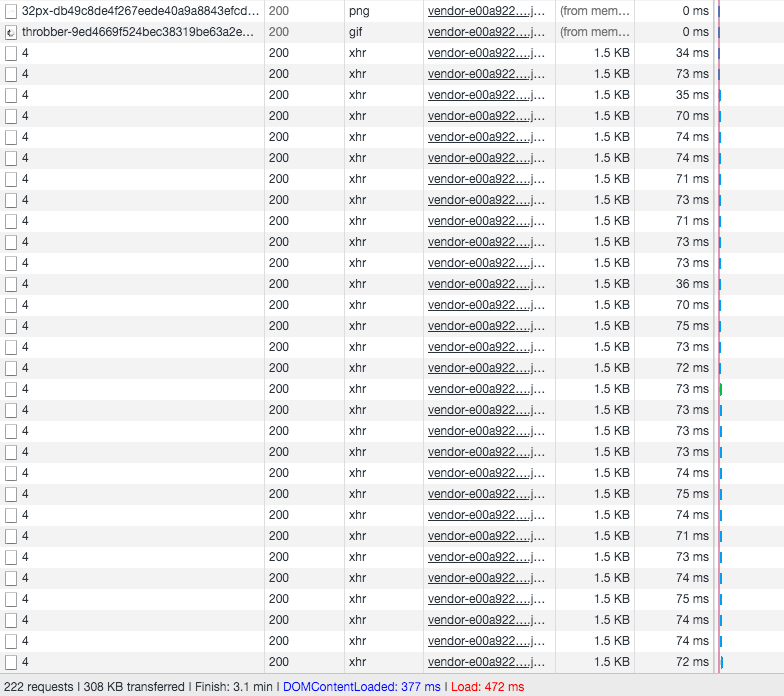Select request name '4' in the 36 ms row
The height and width of the screenshot is (696, 784).
point(26,284)
